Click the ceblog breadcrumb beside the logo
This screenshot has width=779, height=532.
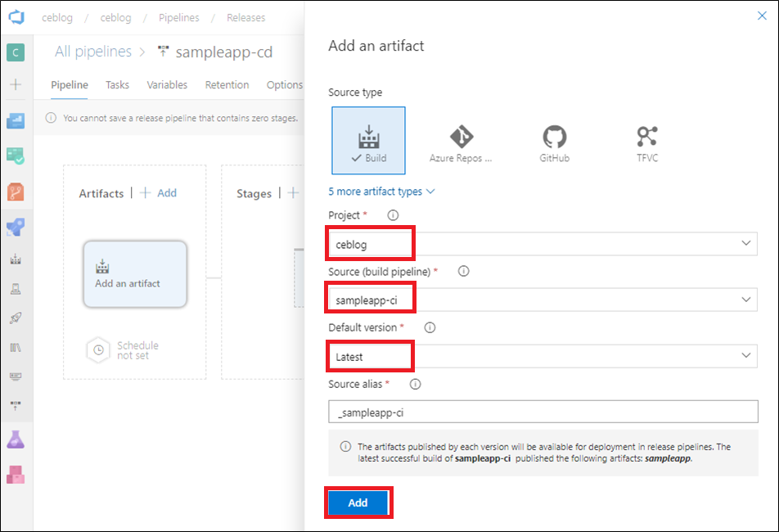pos(57,18)
